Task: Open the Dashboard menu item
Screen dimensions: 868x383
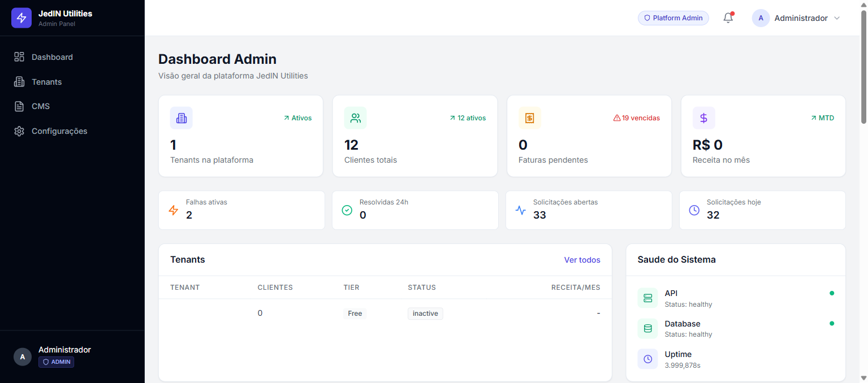Action: coord(52,57)
